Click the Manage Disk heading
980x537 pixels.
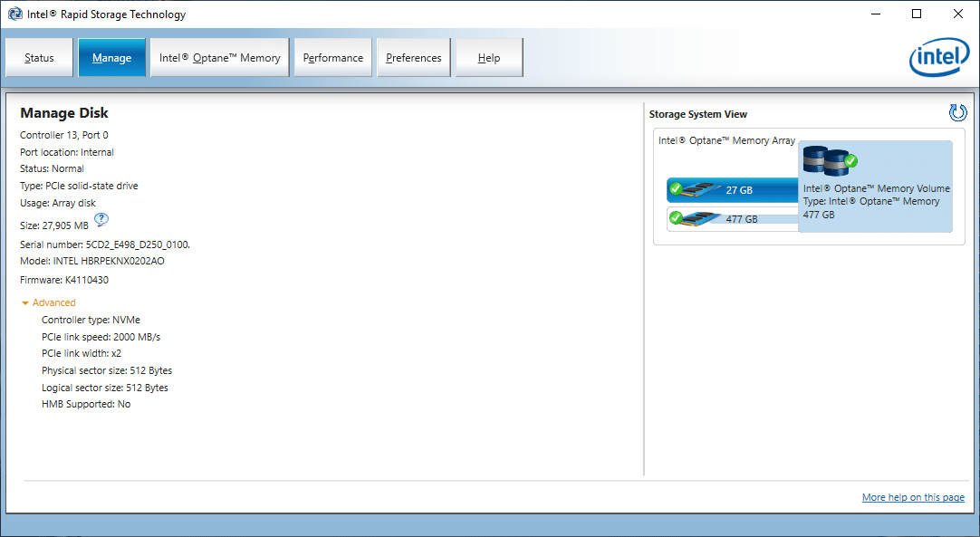coord(64,113)
